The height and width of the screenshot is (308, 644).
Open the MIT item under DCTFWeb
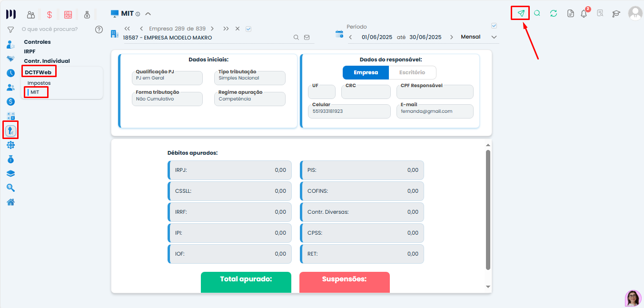click(x=35, y=92)
